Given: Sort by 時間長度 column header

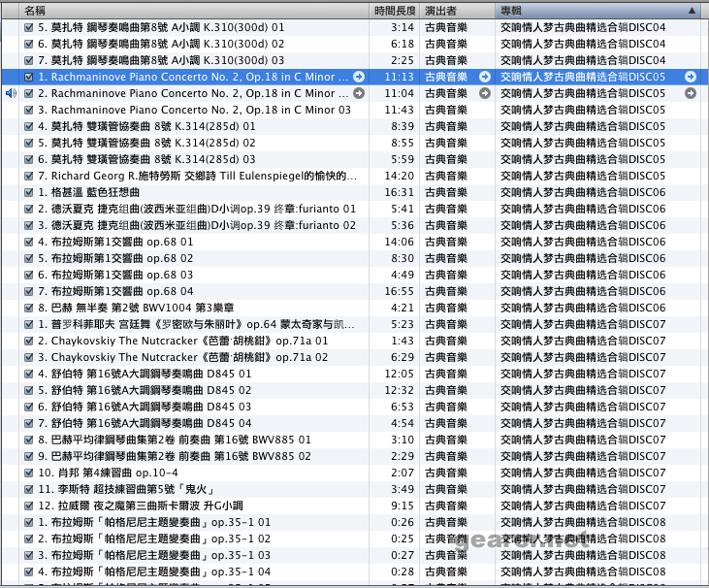Looking at the screenshot, I should [x=395, y=11].
